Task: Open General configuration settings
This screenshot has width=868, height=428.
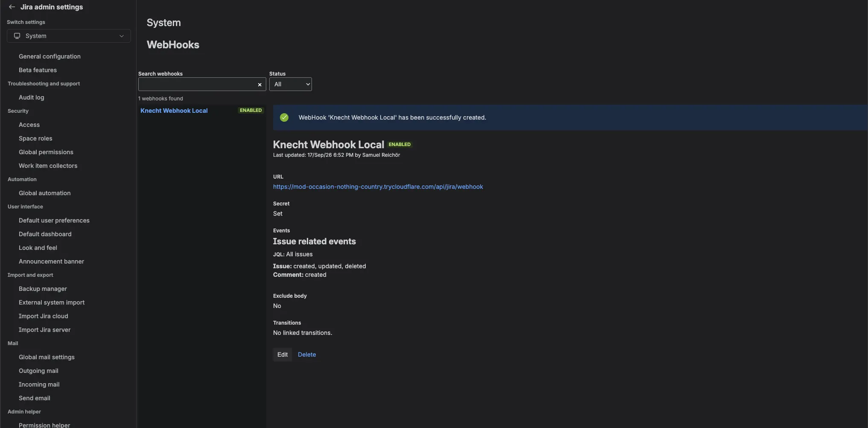Action: point(50,56)
